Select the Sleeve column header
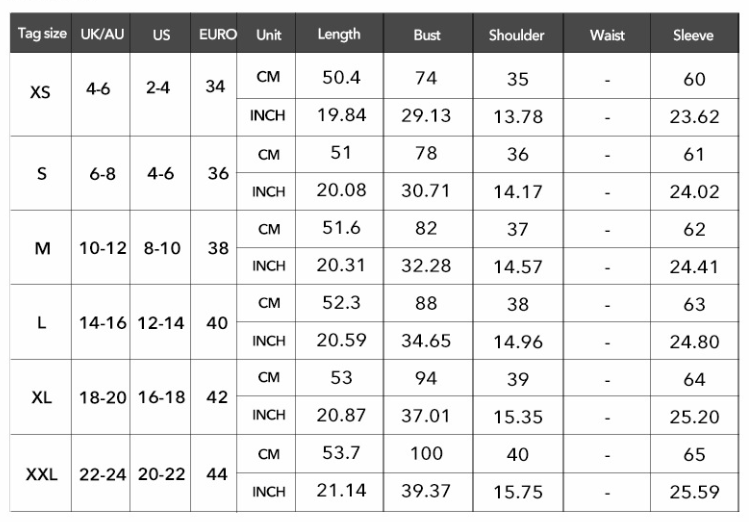749x522 pixels. click(x=693, y=35)
